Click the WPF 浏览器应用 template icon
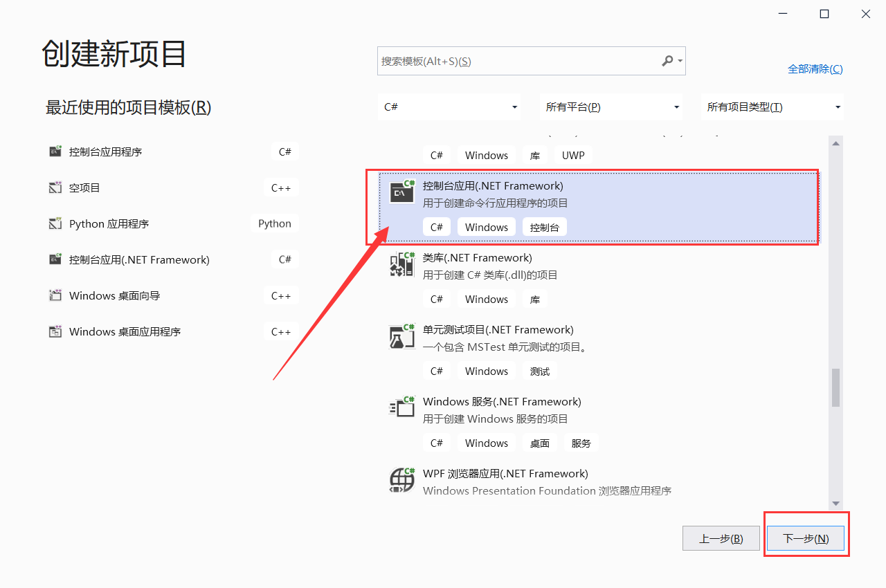The width and height of the screenshot is (886, 588). tap(402, 480)
